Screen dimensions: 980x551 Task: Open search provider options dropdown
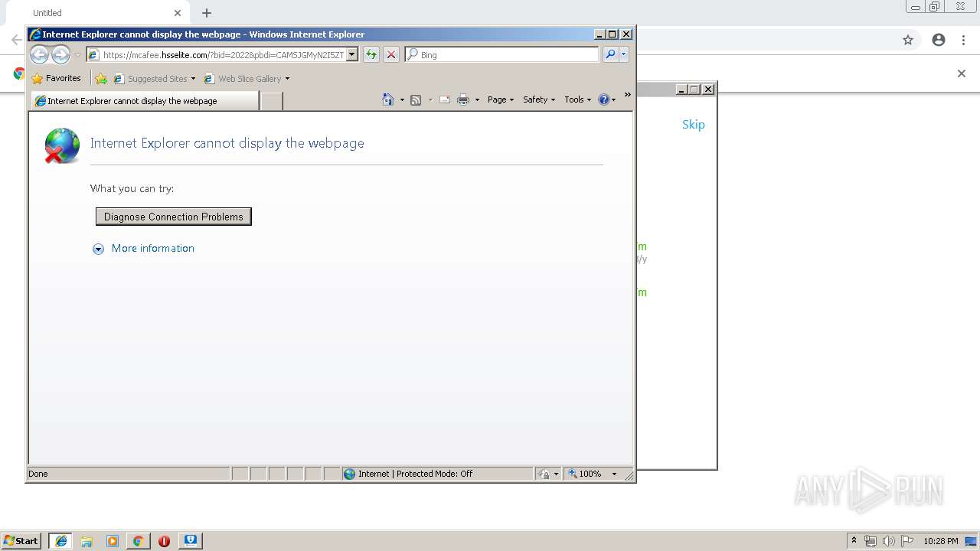click(624, 54)
